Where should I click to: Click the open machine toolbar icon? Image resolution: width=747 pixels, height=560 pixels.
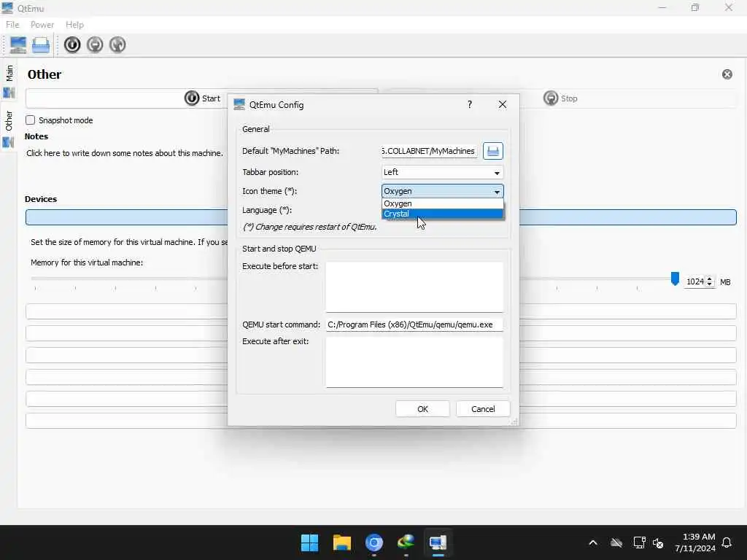[41, 44]
